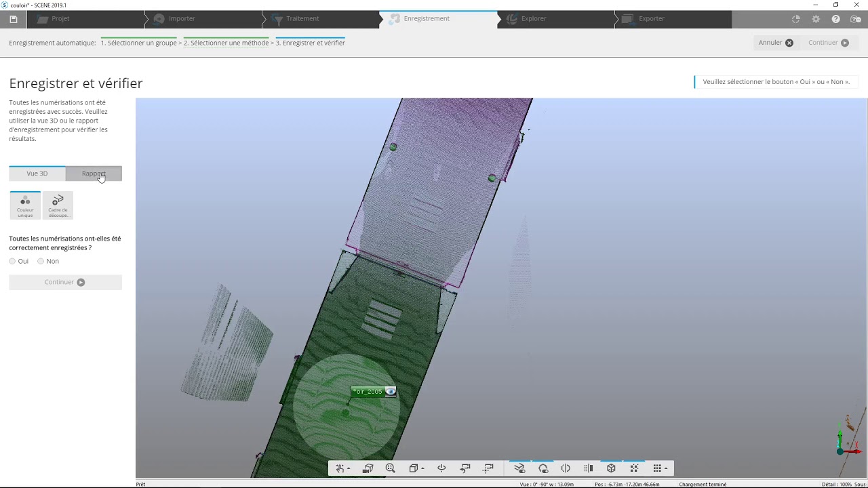Viewport: 868px width, 488px height.
Task: Click the left panel Continuer button
Action: [65, 282]
